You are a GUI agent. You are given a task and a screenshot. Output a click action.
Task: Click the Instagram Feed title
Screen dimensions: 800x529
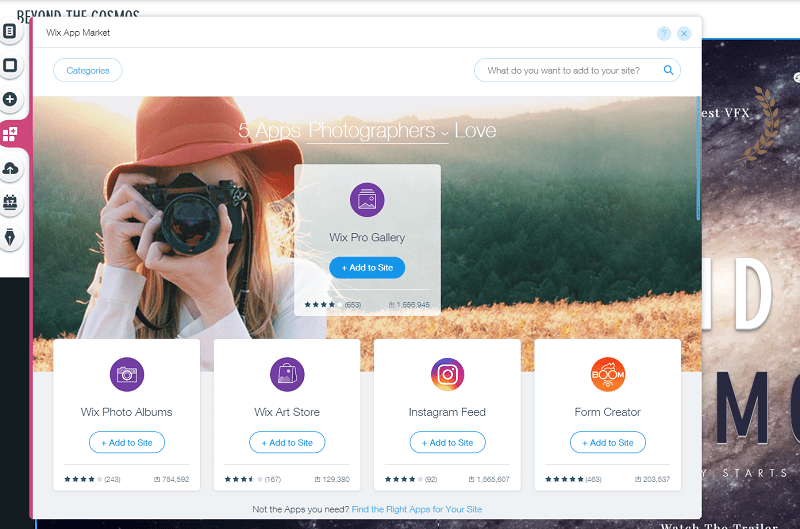tap(447, 412)
